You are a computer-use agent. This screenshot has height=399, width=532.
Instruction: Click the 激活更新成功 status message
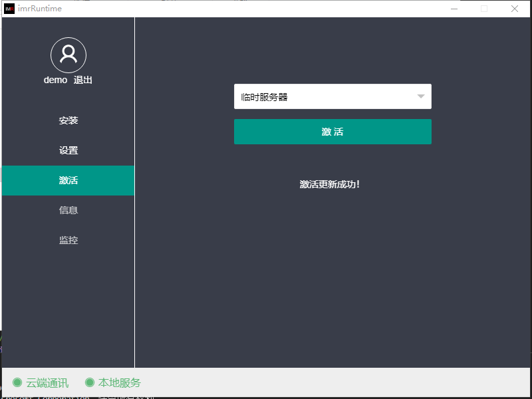330,184
